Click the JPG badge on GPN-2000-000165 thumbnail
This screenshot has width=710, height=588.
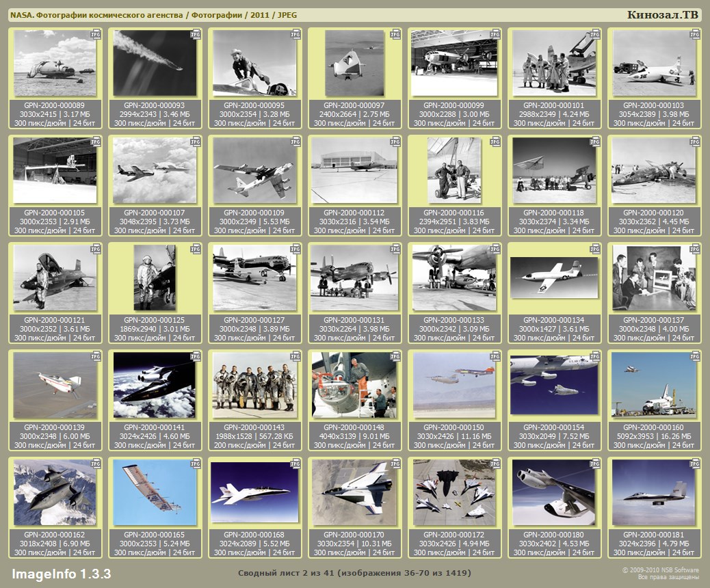(x=196, y=464)
